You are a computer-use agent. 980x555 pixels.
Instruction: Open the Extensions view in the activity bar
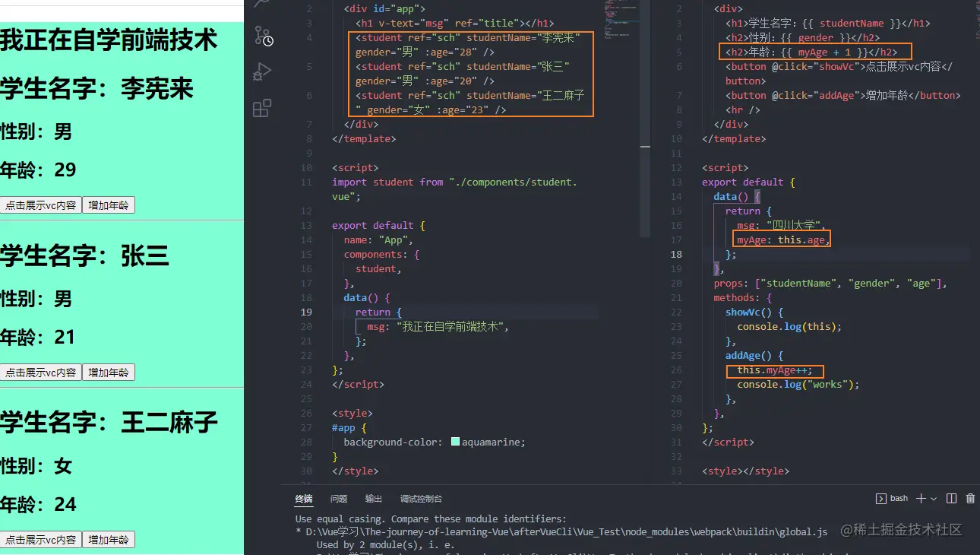coord(262,108)
